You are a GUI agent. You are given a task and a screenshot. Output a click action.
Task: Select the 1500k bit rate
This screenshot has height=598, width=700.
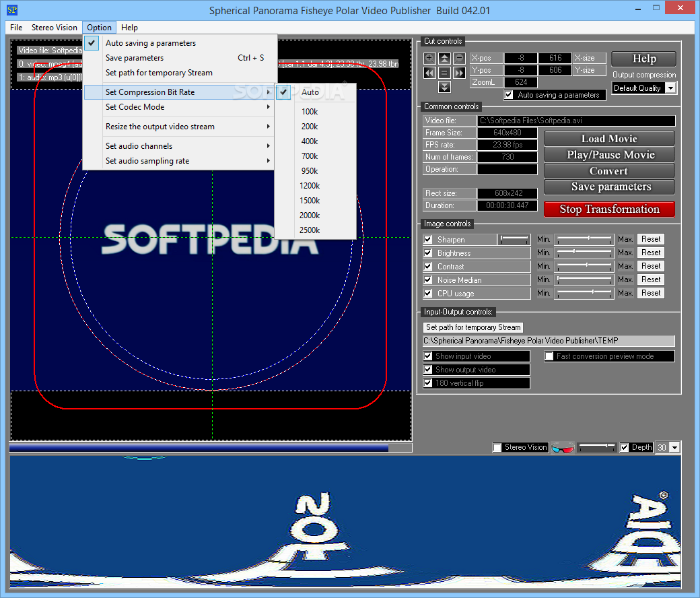pos(315,201)
